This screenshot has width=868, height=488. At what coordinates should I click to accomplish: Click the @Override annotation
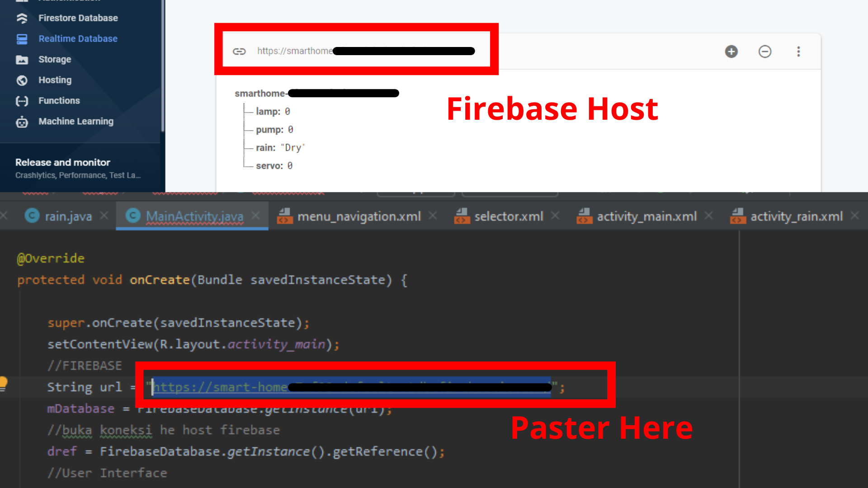pyautogui.click(x=51, y=258)
